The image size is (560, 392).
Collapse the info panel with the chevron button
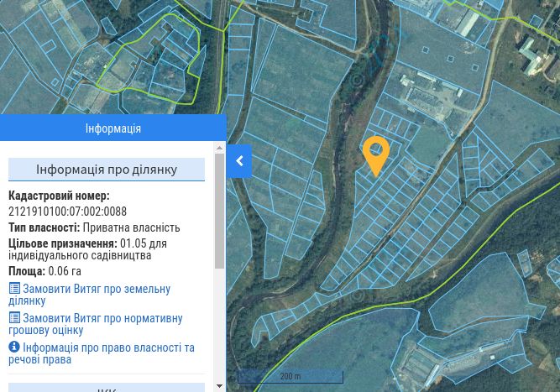(239, 161)
